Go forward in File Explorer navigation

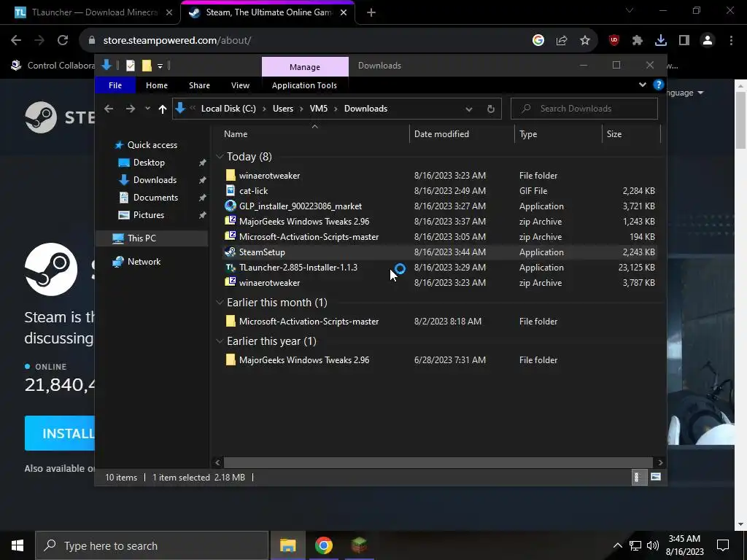click(130, 109)
